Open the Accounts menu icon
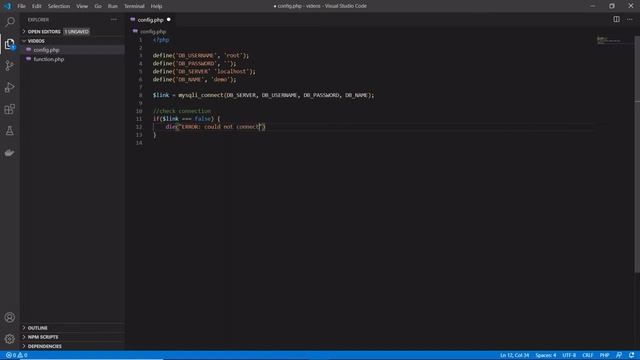 tap(9, 317)
